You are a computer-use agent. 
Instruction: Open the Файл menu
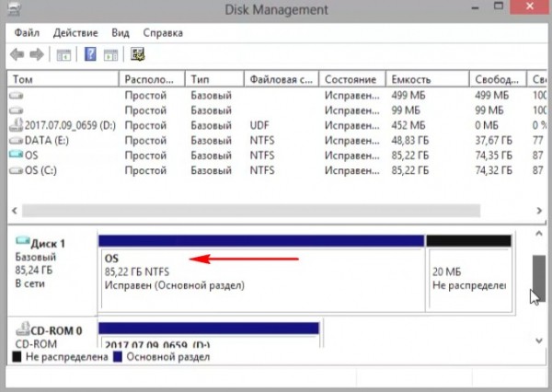coord(27,33)
